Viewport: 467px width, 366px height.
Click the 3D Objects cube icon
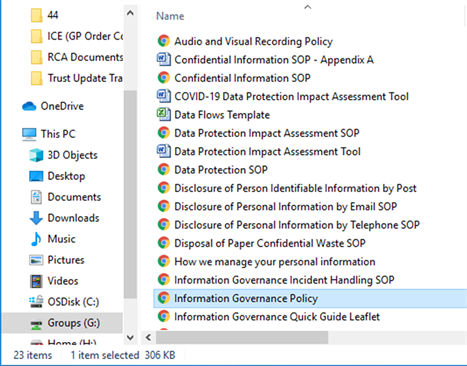pos(36,155)
